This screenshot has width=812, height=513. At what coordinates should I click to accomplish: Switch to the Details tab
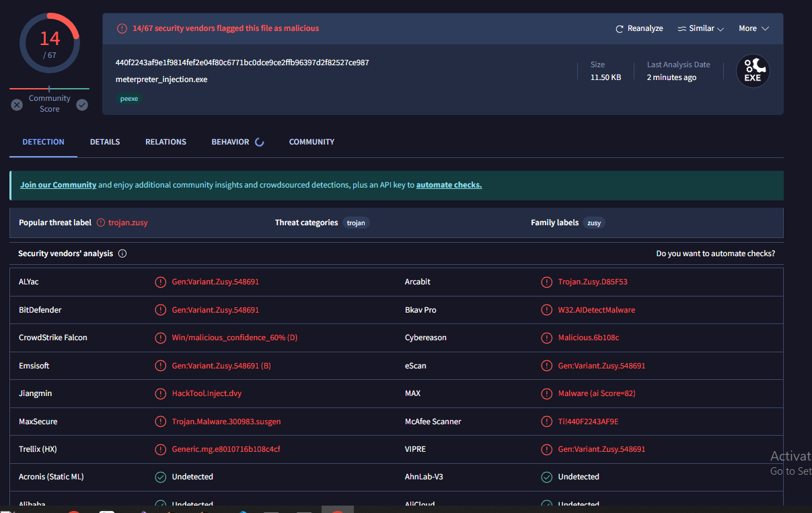pos(105,142)
